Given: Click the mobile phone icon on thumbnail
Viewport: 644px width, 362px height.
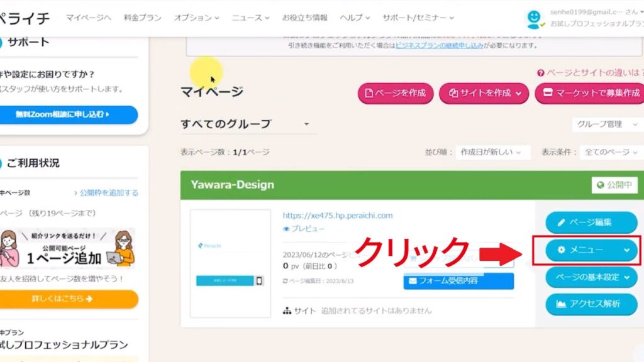Looking at the screenshot, I should pyautogui.click(x=259, y=281).
